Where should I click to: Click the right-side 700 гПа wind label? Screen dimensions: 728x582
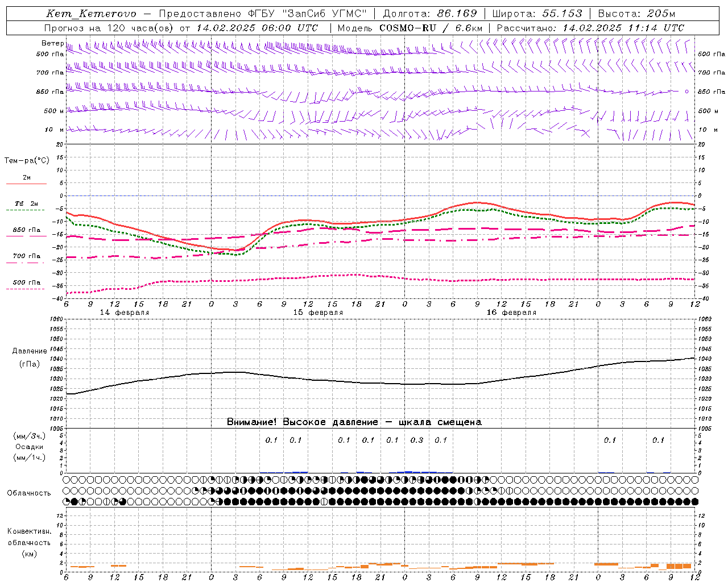712,73
